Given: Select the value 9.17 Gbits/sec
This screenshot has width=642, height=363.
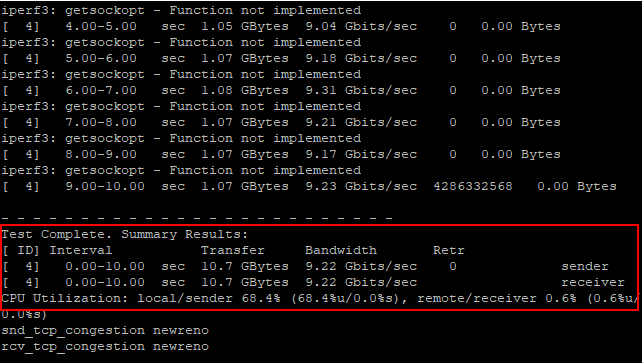Looking at the screenshot, I should point(361,154).
